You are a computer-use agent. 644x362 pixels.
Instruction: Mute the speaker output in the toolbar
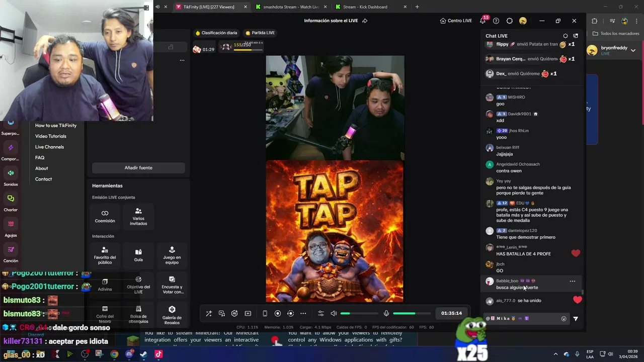pos(334,313)
